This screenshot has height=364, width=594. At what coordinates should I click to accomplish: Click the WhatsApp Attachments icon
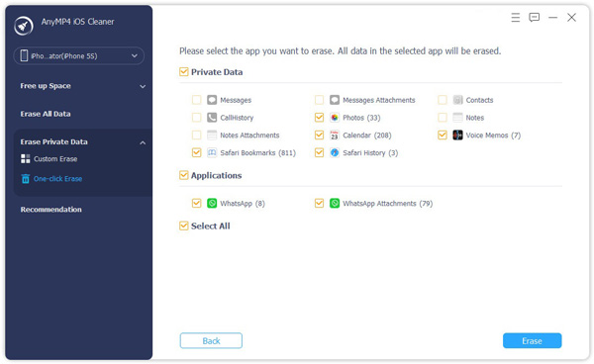coord(335,203)
